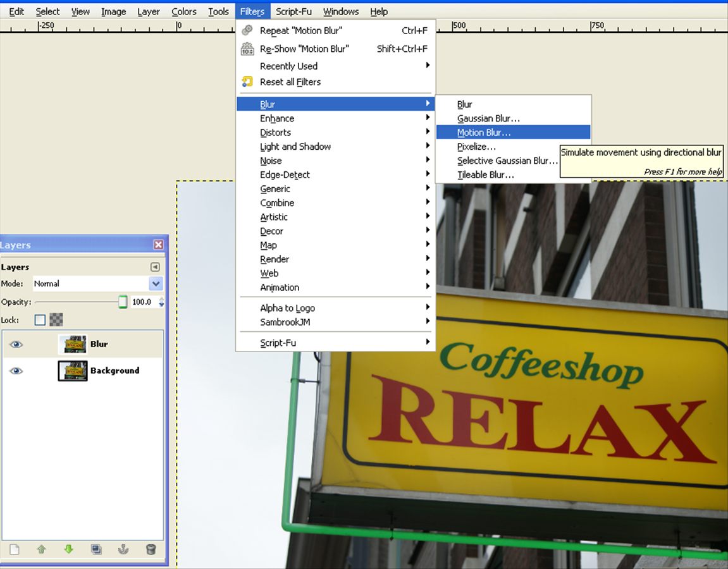This screenshot has height=569, width=728.
Task: Open the Combine submenu
Action: tap(335, 203)
